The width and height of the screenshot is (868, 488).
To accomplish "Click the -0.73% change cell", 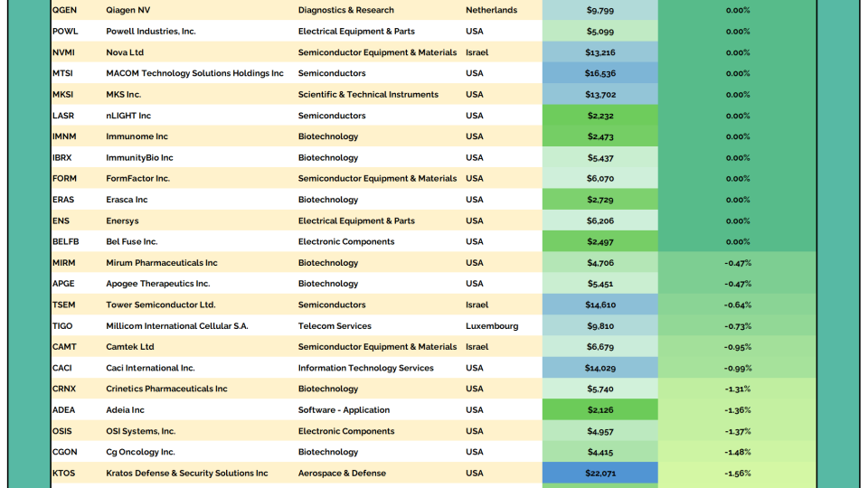I will point(738,326).
